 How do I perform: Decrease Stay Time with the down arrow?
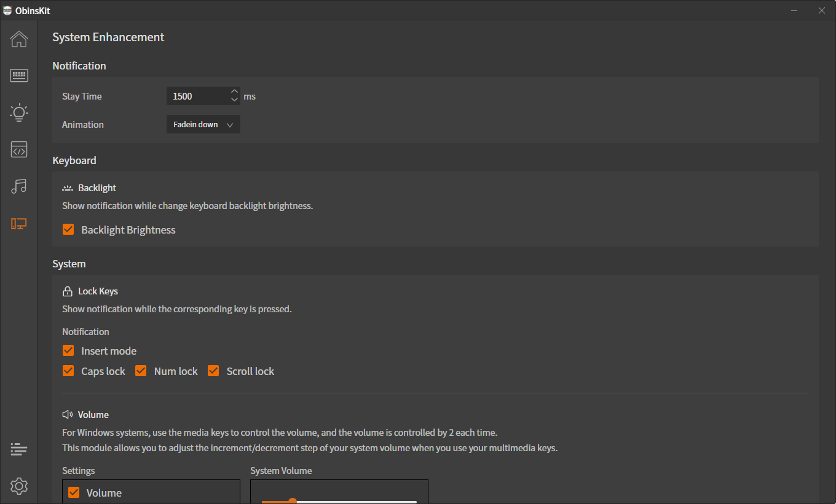pyautogui.click(x=234, y=100)
